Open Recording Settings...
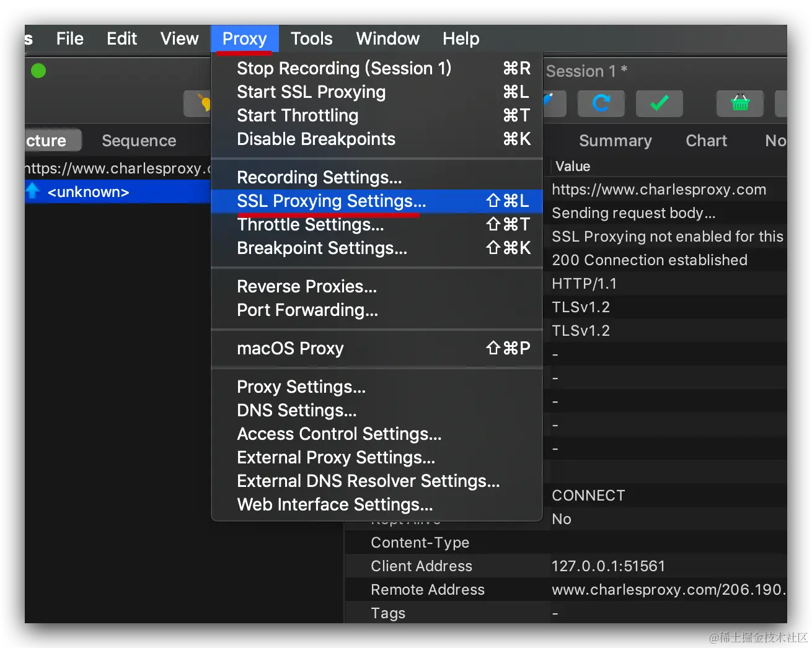Screen dimensions: 812x648 coord(377,177)
